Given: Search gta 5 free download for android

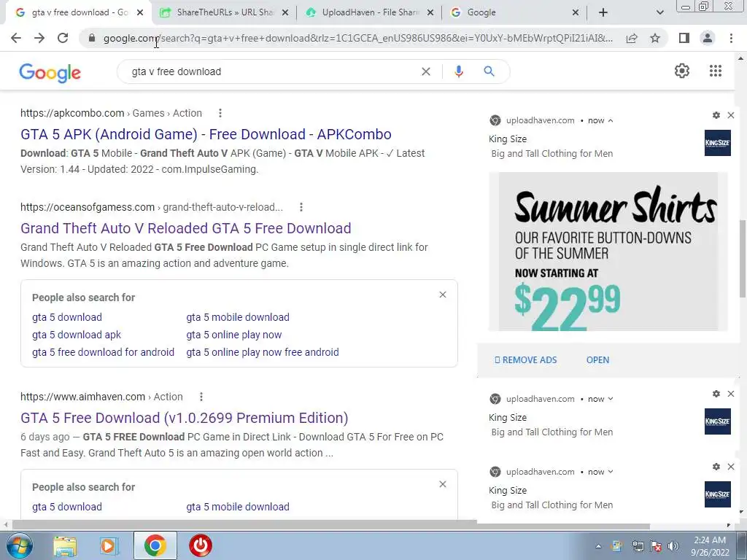Looking at the screenshot, I should pyautogui.click(x=103, y=352).
